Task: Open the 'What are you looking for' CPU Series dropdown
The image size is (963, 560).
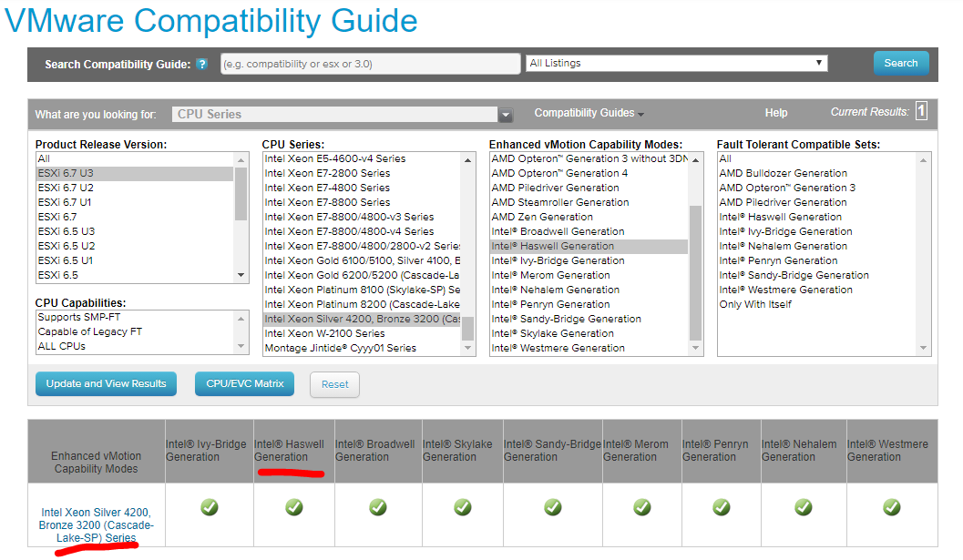Action: (x=342, y=114)
